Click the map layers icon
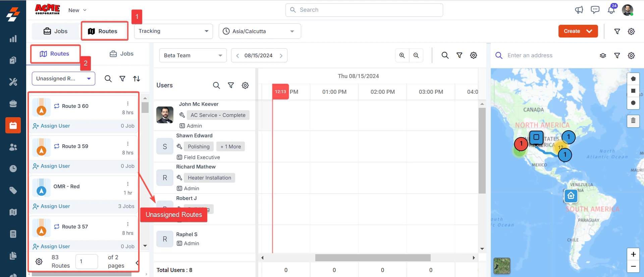 (603, 56)
